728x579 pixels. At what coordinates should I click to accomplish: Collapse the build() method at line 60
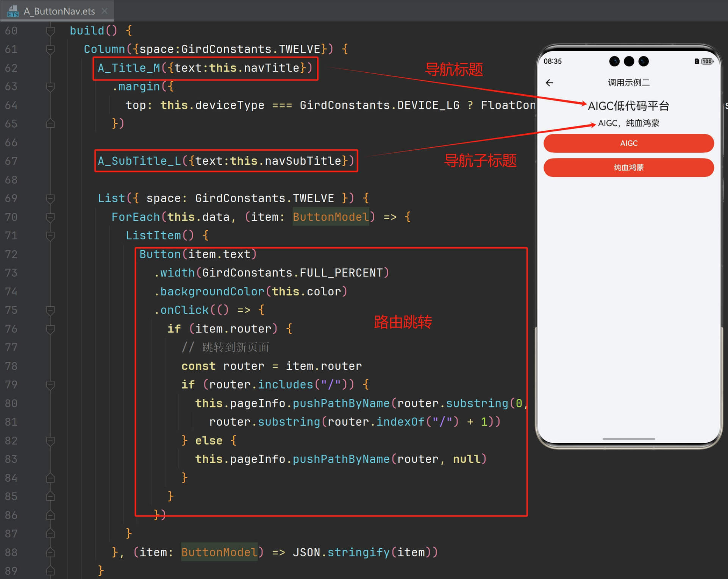(x=50, y=31)
